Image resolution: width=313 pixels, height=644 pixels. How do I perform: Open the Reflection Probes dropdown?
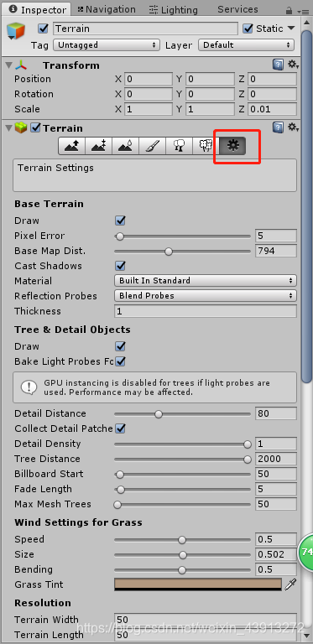coord(205,296)
